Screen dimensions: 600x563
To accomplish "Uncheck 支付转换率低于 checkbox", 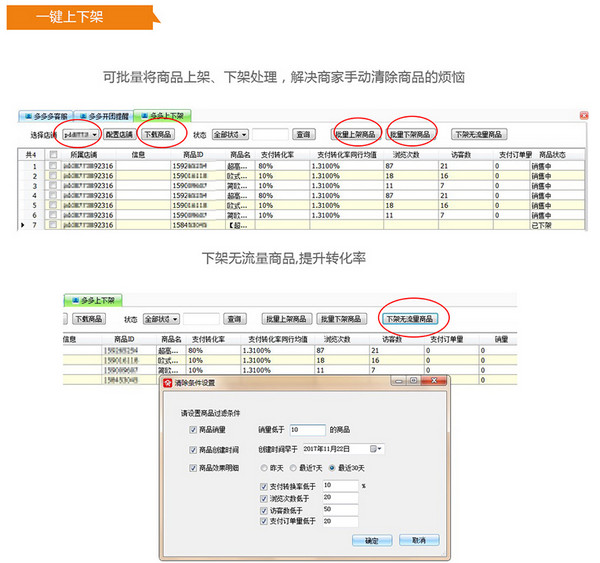I will [x=264, y=486].
